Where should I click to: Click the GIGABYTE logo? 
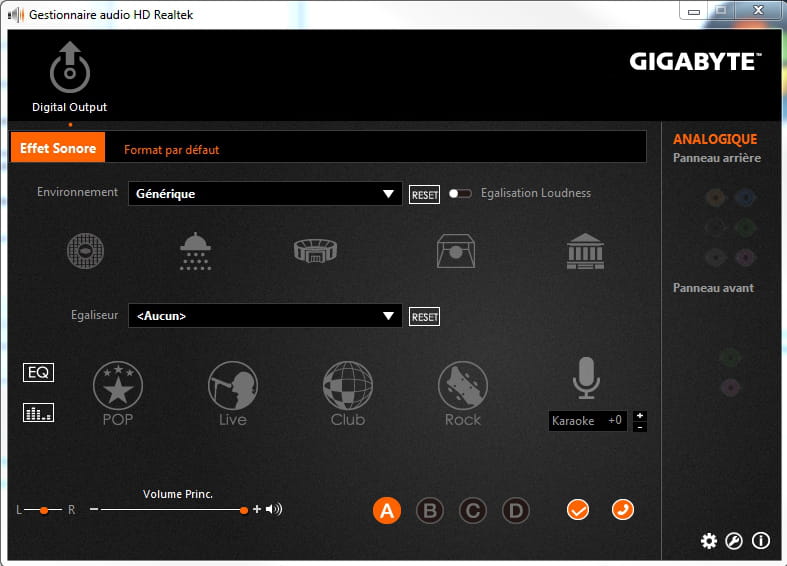click(696, 62)
